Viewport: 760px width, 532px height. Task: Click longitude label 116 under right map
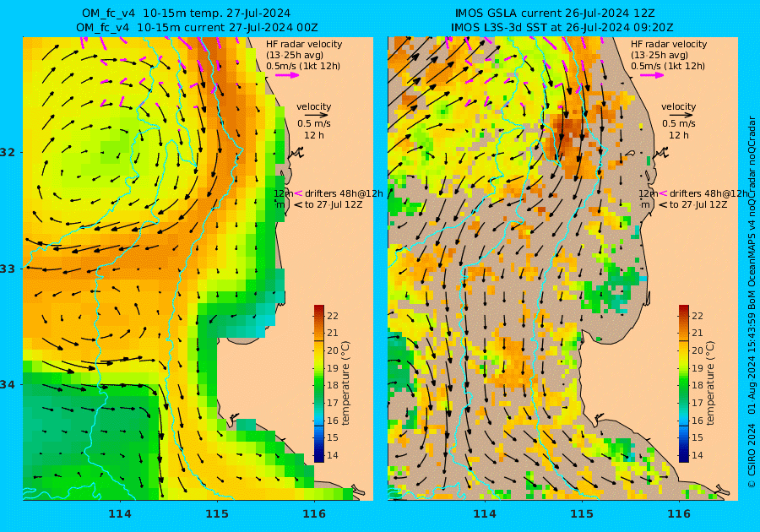pyautogui.click(x=679, y=514)
